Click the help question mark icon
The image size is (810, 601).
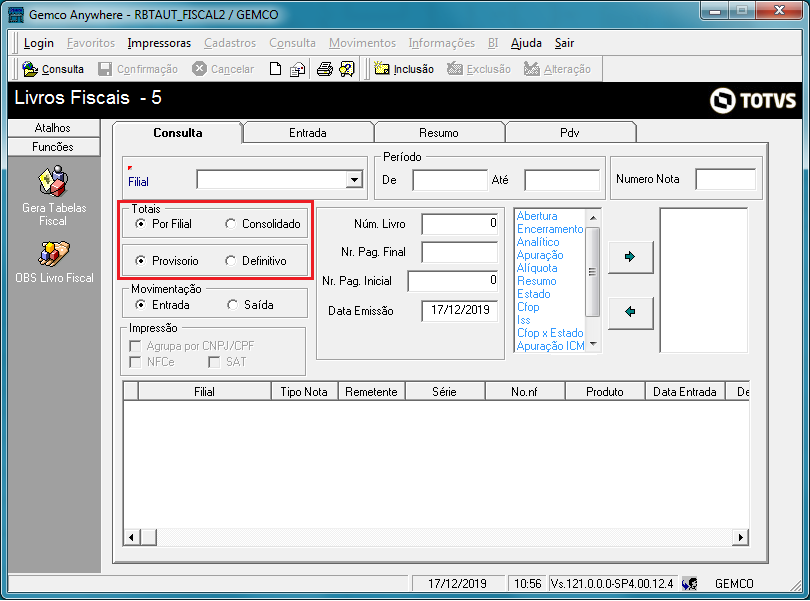347,69
